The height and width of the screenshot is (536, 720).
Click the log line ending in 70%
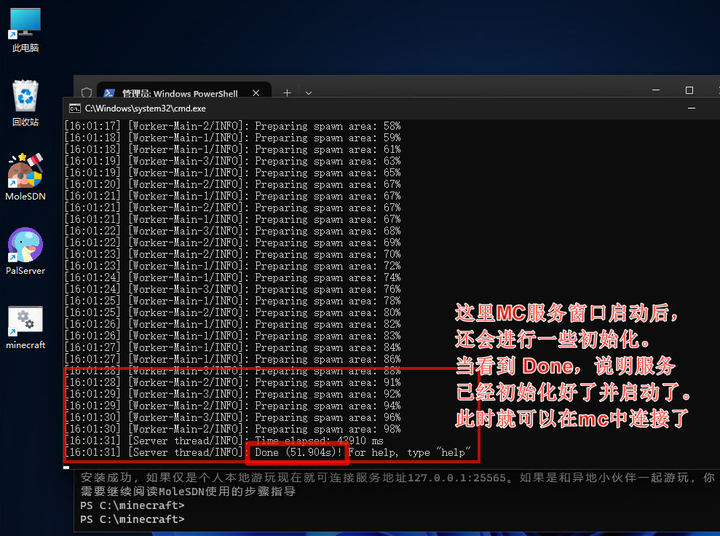232,254
